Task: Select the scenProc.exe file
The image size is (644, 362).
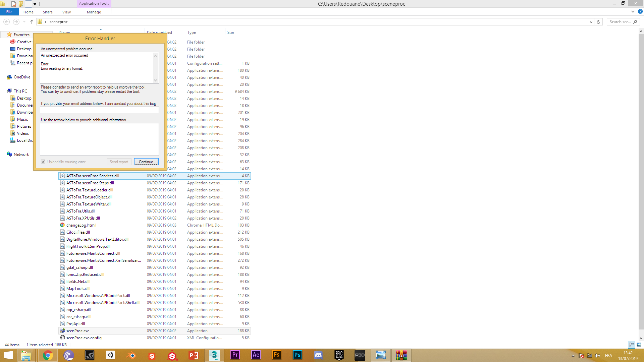Action: (x=78, y=331)
